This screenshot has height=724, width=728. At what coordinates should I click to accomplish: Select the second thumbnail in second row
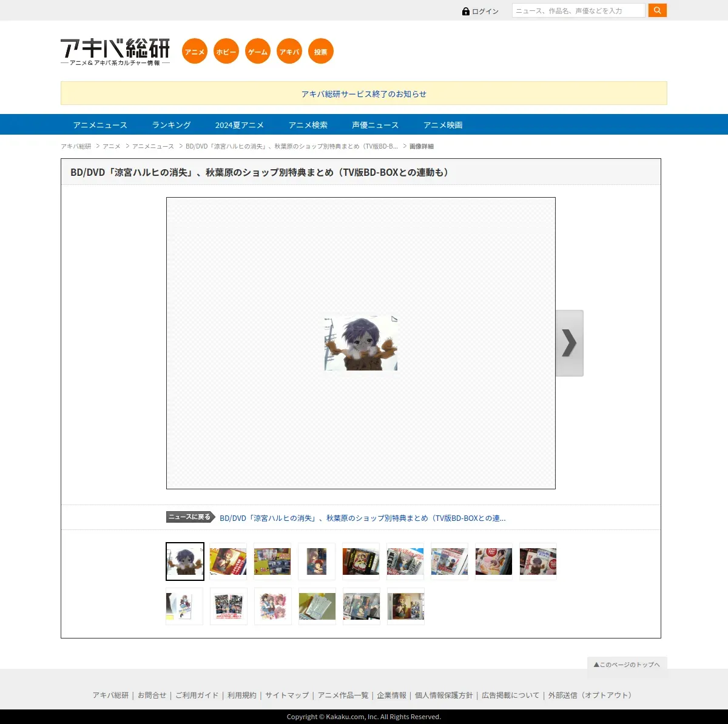(x=229, y=606)
